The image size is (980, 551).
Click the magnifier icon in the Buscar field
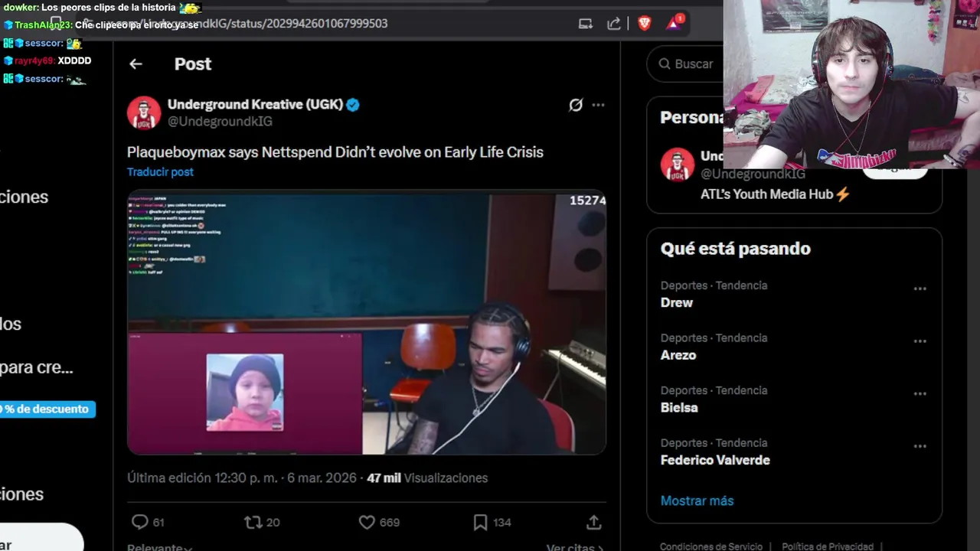665,64
